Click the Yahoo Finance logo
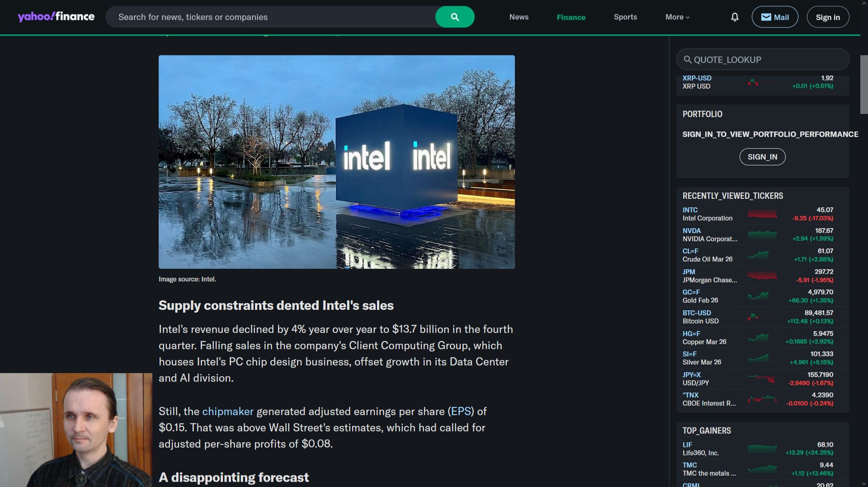868x487 pixels. pos(56,17)
